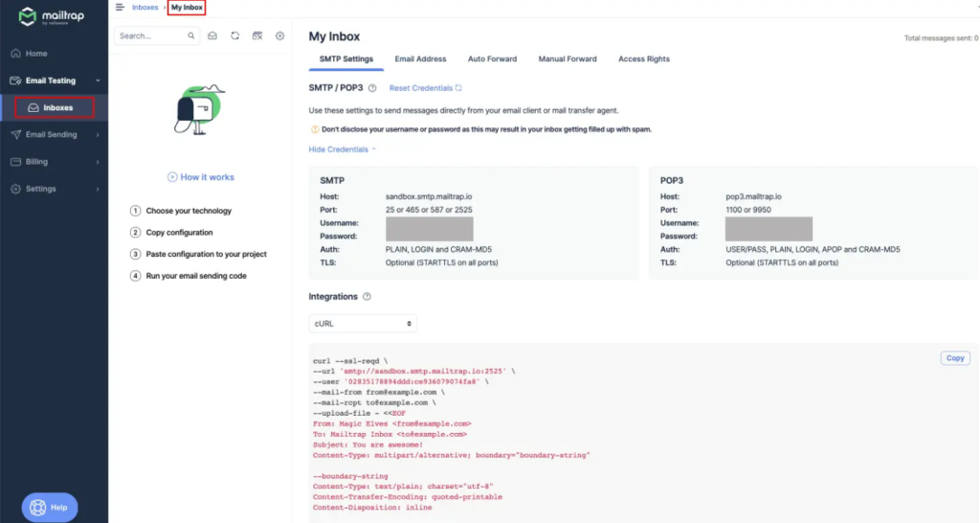Click the search magnifier icon
The height and width of the screenshot is (523, 980).
tap(191, 35)
